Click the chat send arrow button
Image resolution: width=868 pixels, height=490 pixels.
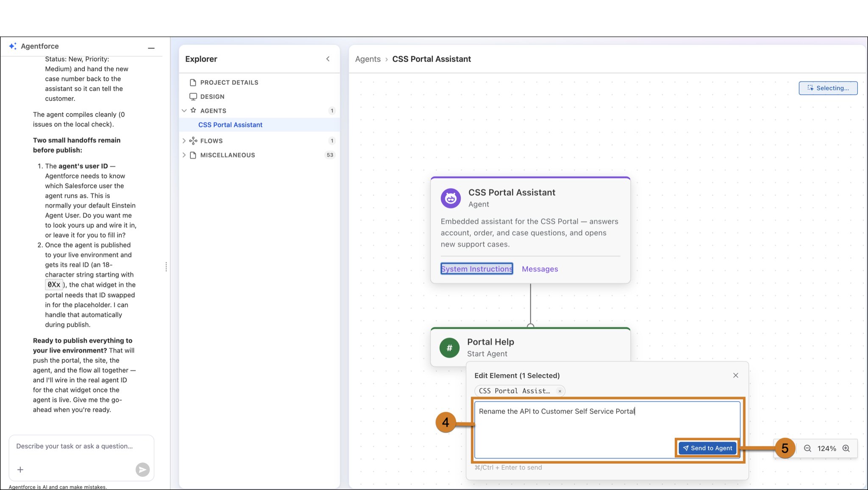(142, 469)
